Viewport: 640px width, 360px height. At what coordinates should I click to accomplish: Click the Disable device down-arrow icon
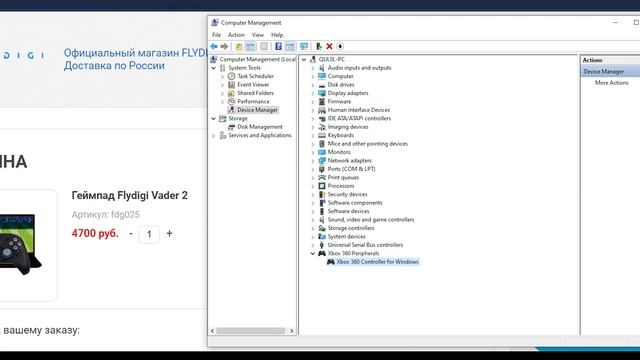(340, 47)
